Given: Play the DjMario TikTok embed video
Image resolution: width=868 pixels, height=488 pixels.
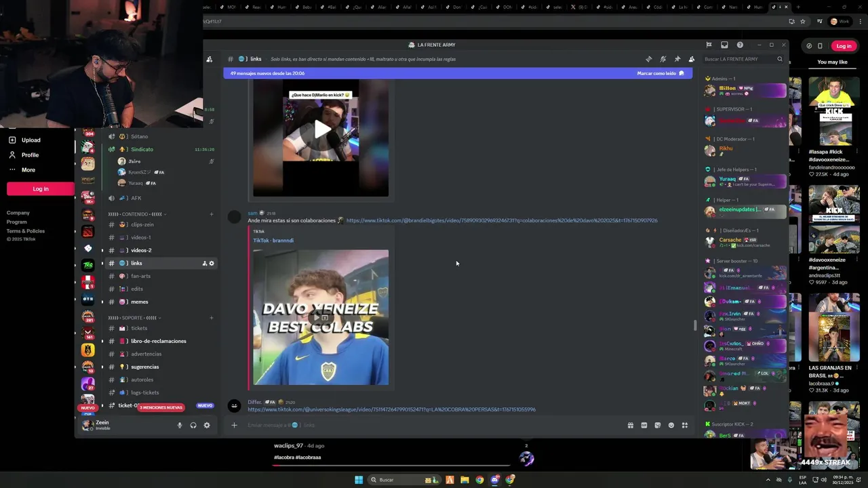Looking at the screenshot, I should click(321, 129).
